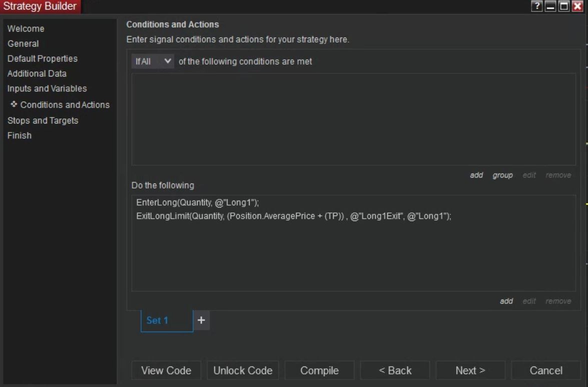Go to Welcome page in sidebar

tap(26, 28)
